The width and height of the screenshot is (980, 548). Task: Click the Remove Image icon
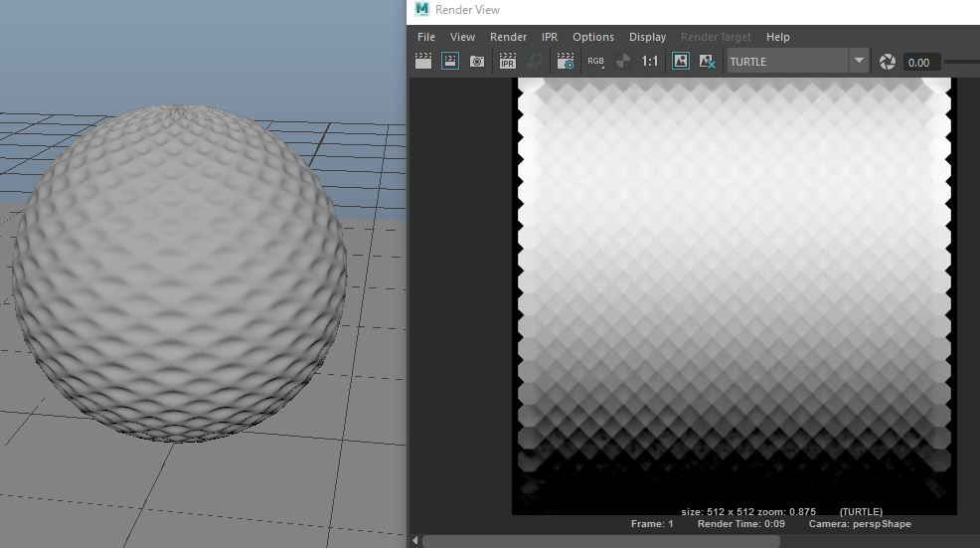[708, 62]
